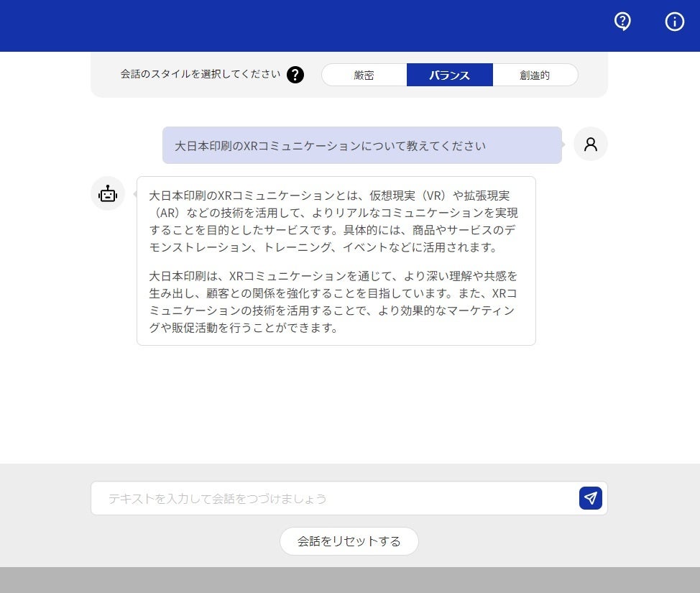Send a message with the paper plane icon
Viewport: 700px width, 593px height.
click(590, 497)
